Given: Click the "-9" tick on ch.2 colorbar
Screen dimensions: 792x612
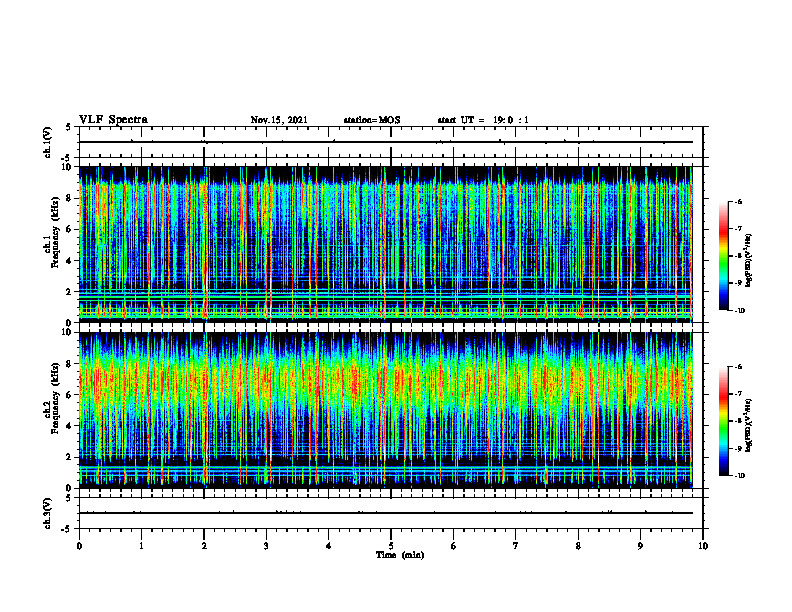Looking at the screenshot, I should coord(738,448).
